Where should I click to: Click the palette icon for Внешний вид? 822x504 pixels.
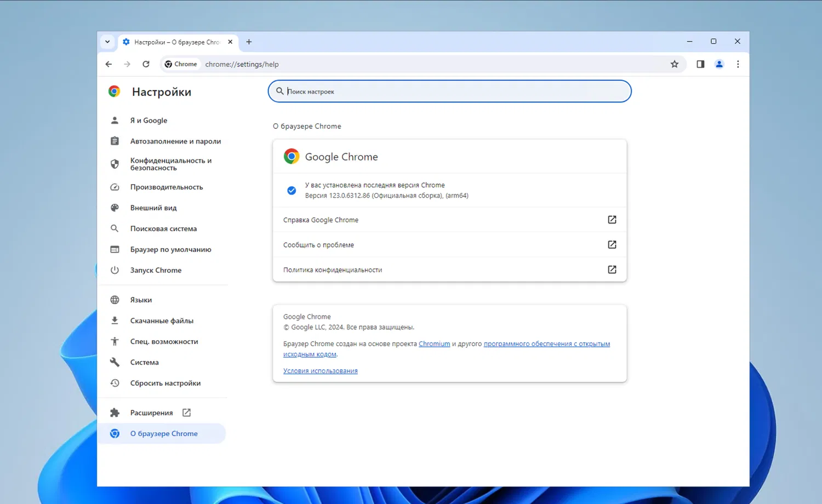(115, 208)
